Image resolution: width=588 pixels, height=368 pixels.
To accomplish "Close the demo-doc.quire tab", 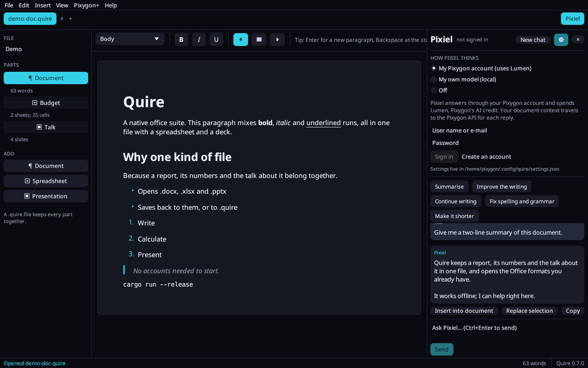I will coord(62,19).
